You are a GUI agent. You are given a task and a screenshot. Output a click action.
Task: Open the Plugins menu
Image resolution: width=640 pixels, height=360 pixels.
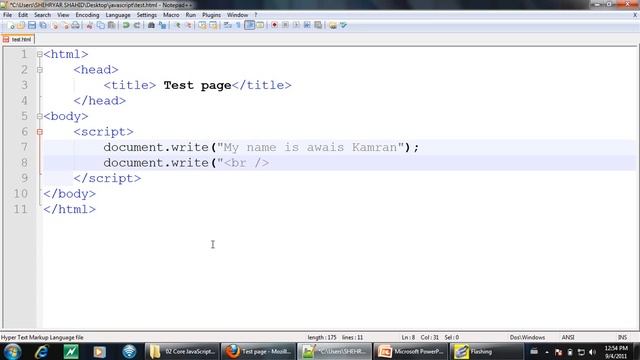click(211, 15)
